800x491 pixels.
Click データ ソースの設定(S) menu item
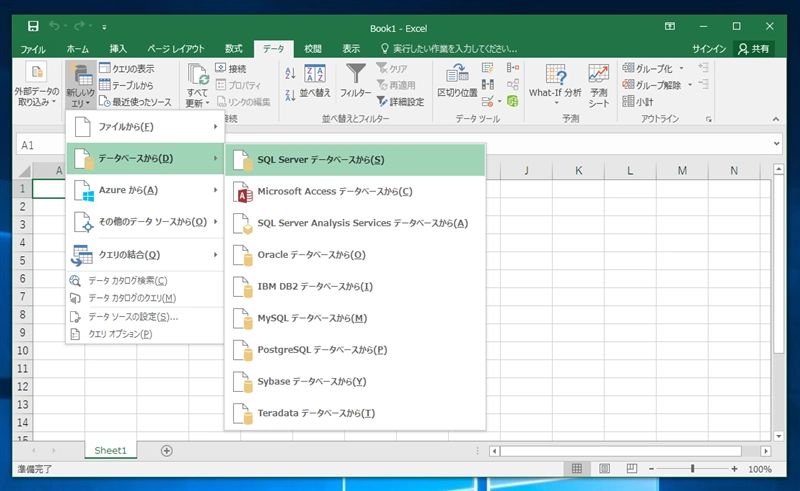coord(145,317)
